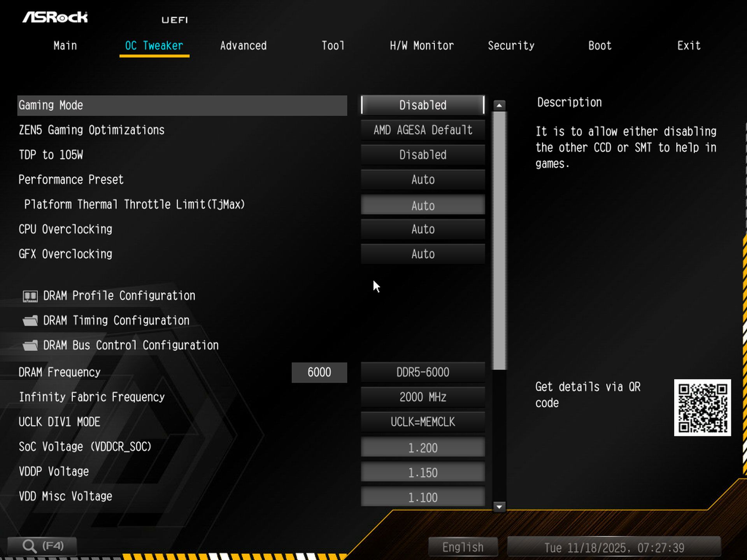This screenshot has width=747, height=560.
Task: Select the English language option
Action: coord(462,546)
